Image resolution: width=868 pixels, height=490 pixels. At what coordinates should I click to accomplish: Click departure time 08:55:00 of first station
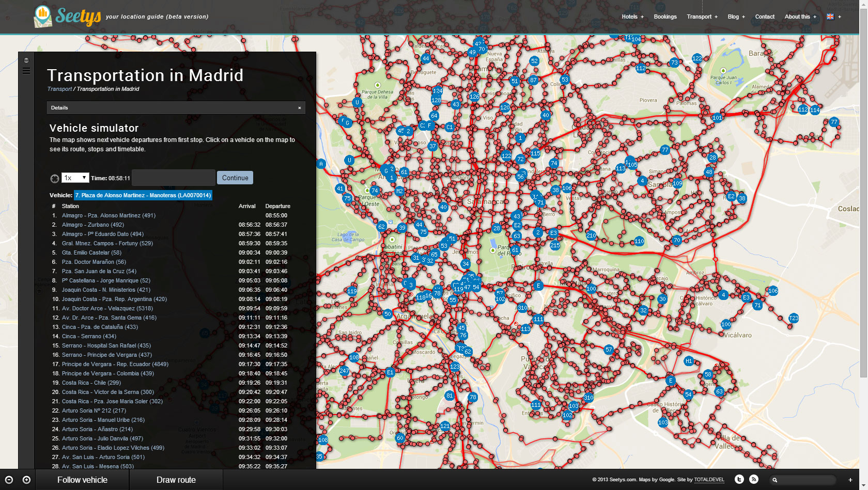click(276, 215)
